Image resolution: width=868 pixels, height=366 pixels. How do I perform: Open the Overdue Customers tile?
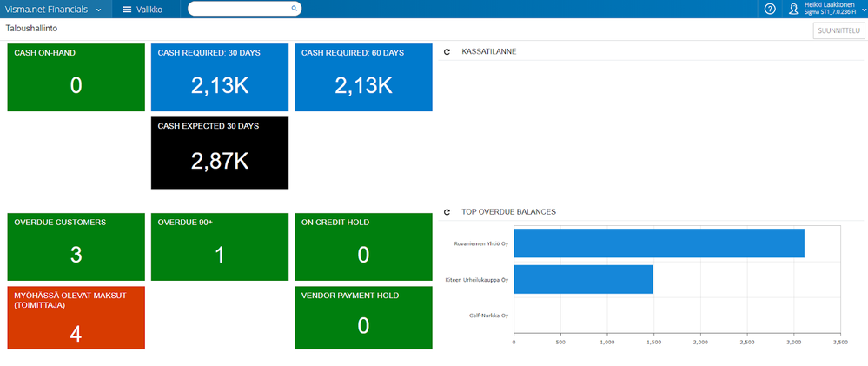tap(76, 247)
